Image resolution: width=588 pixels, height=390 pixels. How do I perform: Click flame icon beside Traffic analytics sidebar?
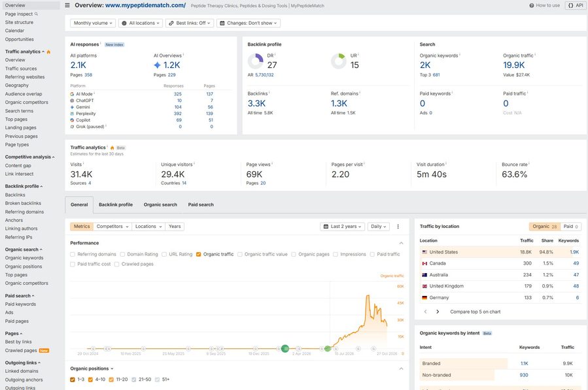(x=48, y=52)
